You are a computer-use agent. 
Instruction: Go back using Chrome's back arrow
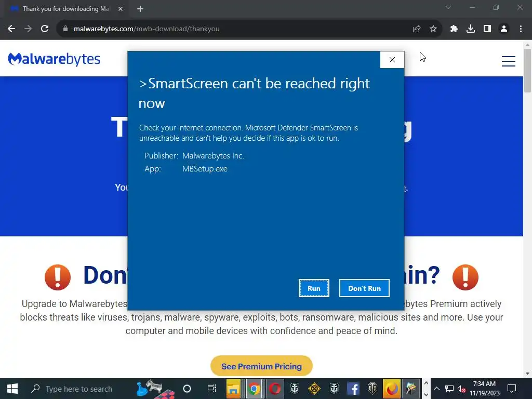click(11, 29)
